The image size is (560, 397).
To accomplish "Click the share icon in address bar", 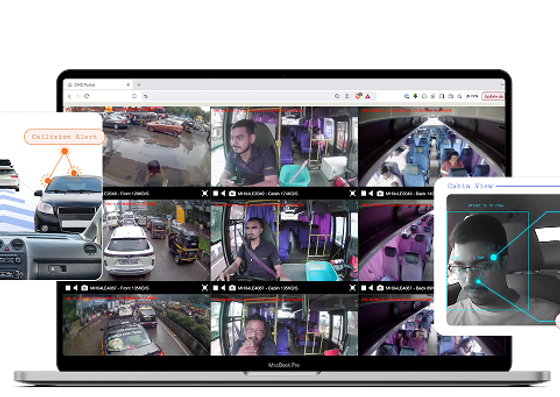I will (347, 96).
